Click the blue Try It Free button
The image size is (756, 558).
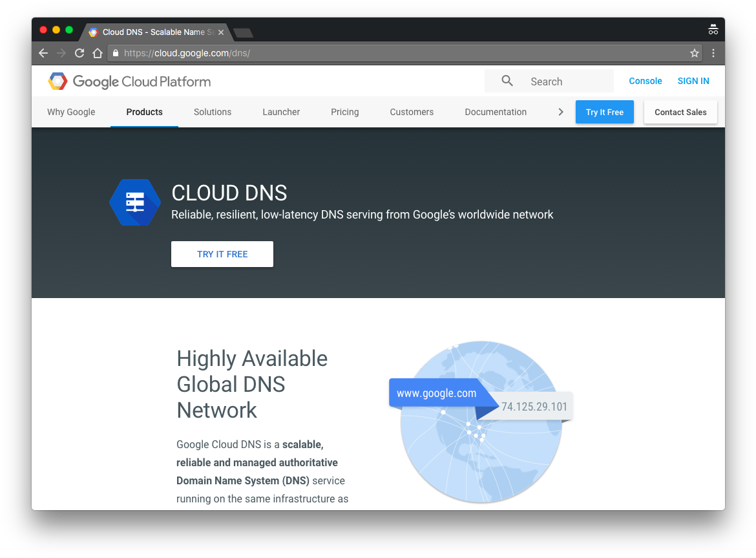(x=605, y=112)
